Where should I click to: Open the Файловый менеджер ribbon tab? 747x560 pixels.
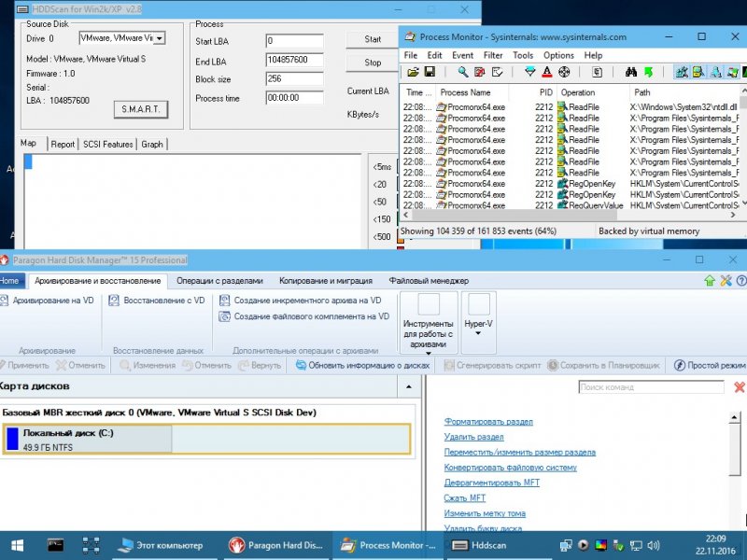pyautogui.click(x=429, y=281)
